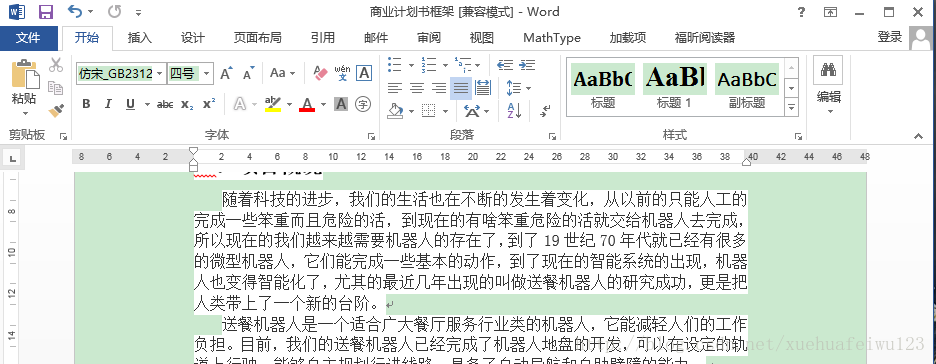Decrease the paragraph indent
The width and height of the screenshot is (936, 364).
(505, 64)
